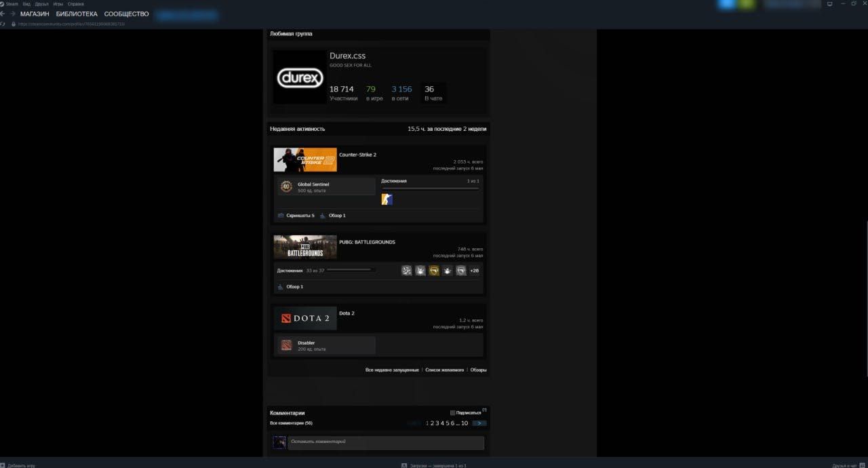The height and width of the screenshot is (468, 868).
Task: Click the Big Picture mode icon
Action: 829,4
